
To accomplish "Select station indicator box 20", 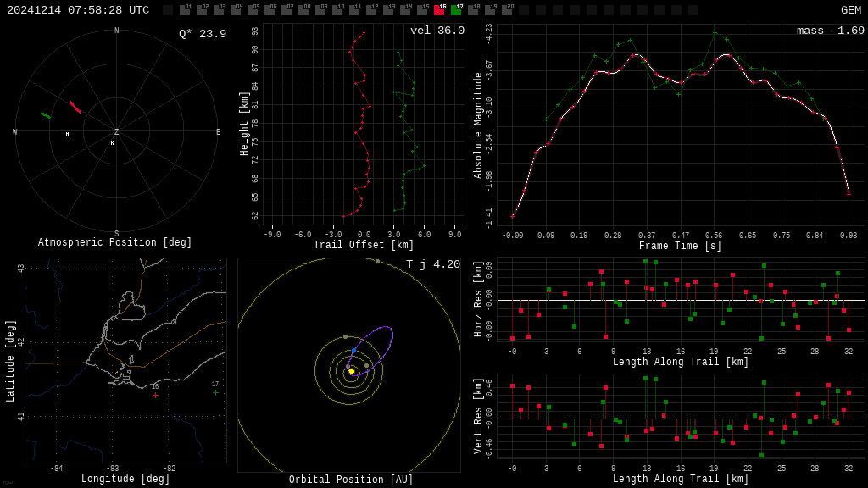I will pos(507,9).
